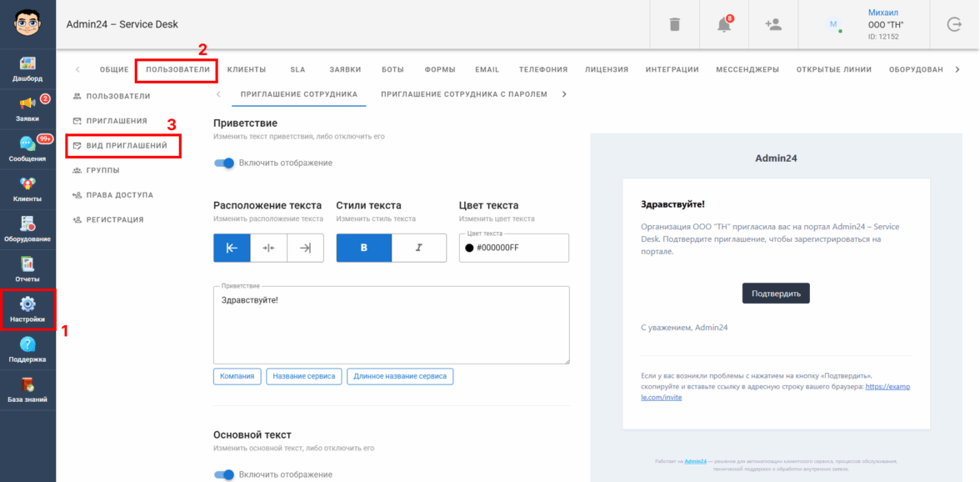Open the Dashboard sidebar icon
This screenshot has width=980, height=482.
(x=27, y=68)
